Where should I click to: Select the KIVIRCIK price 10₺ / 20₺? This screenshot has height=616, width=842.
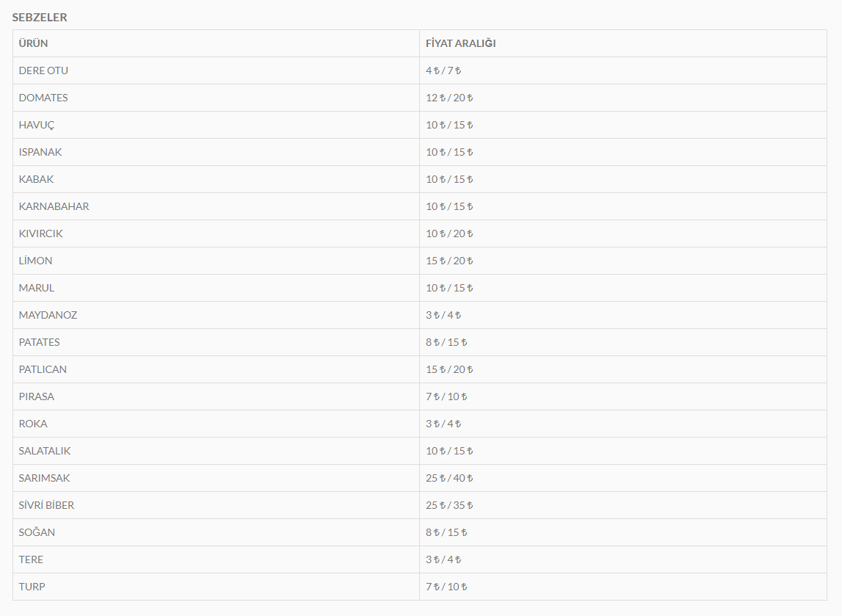pyautogui.click(x=449, y=233)
